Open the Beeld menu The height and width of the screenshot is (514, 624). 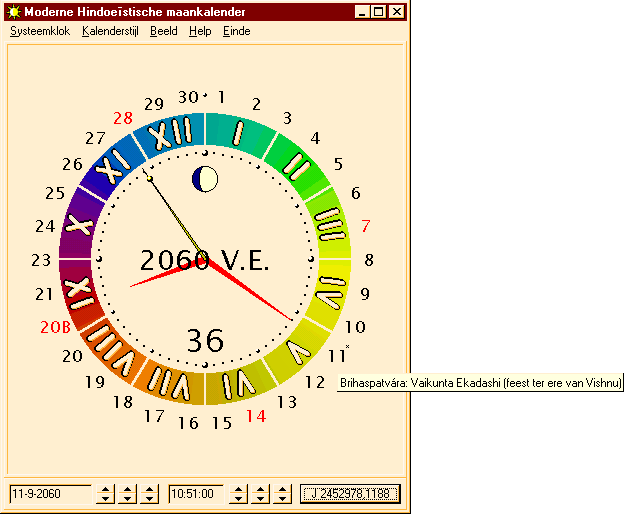163,31
